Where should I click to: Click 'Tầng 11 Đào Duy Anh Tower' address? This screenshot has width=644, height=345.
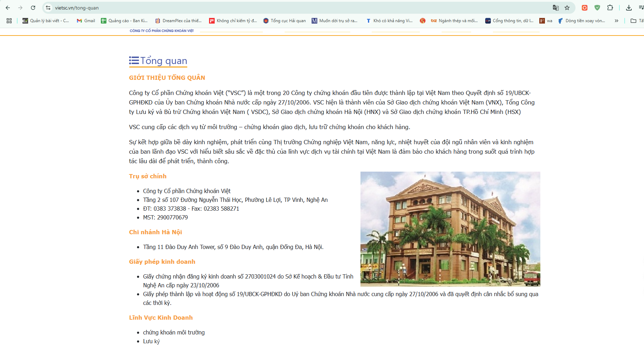[x=233, y=247]
